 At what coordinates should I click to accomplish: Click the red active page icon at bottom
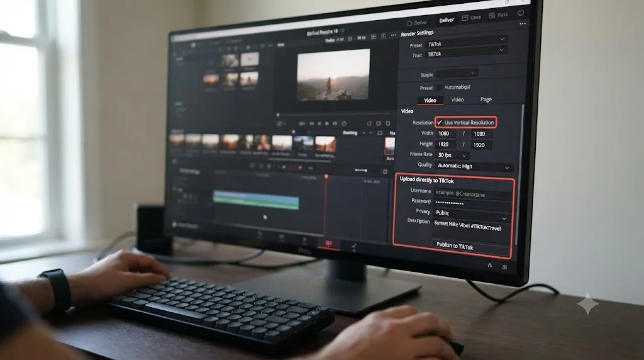328,244
